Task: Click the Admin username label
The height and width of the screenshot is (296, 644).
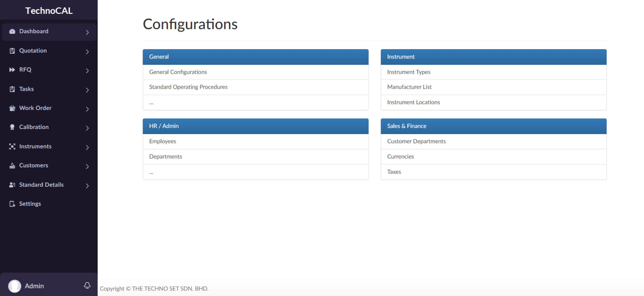Action: pyautogui.click(x=34, y=286)
